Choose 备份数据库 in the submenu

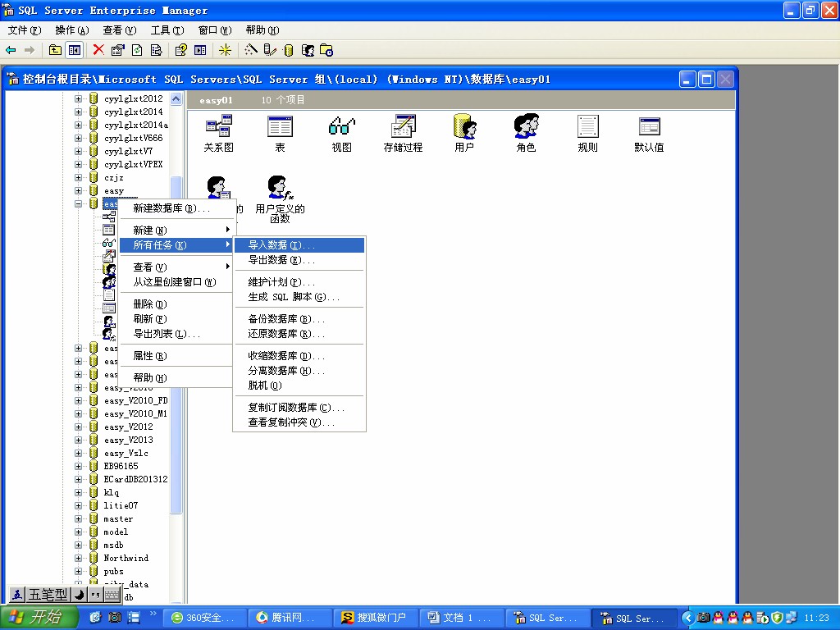[286, 319]
